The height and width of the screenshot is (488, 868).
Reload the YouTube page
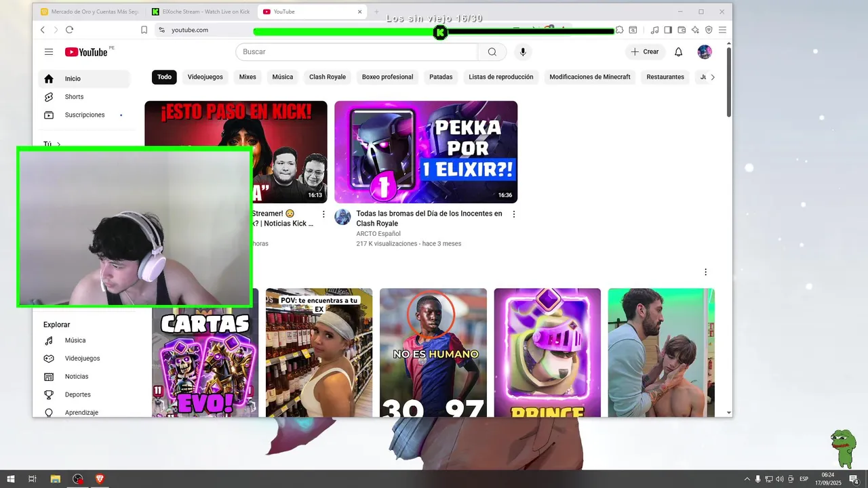(69, 30)
